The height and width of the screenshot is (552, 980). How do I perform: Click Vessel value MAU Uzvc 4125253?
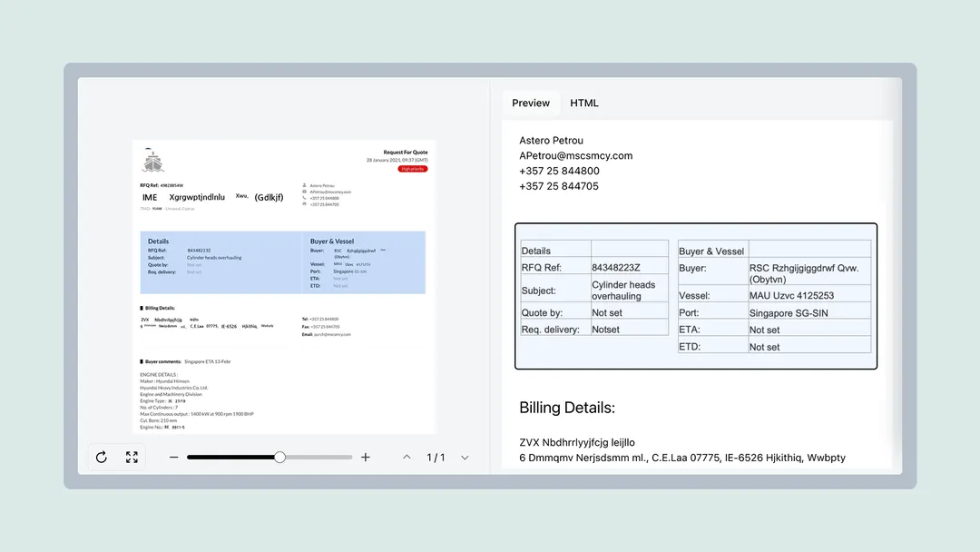(791, 296)
